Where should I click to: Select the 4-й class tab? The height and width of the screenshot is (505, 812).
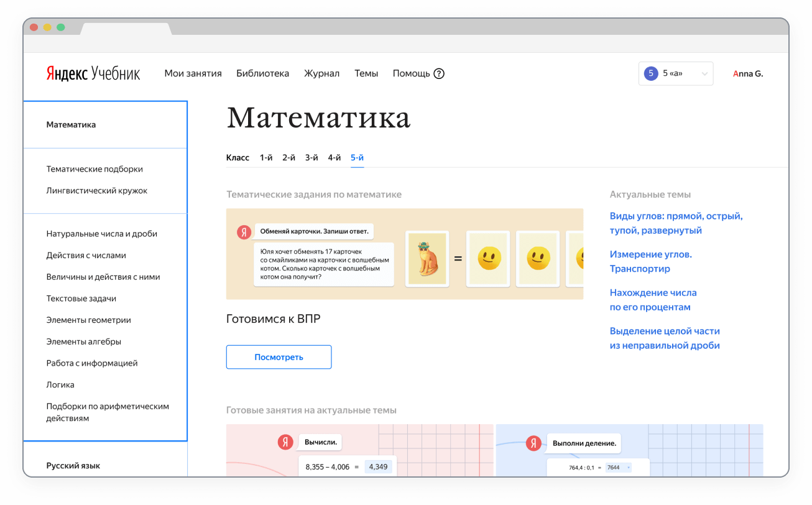tap(334, 158)
